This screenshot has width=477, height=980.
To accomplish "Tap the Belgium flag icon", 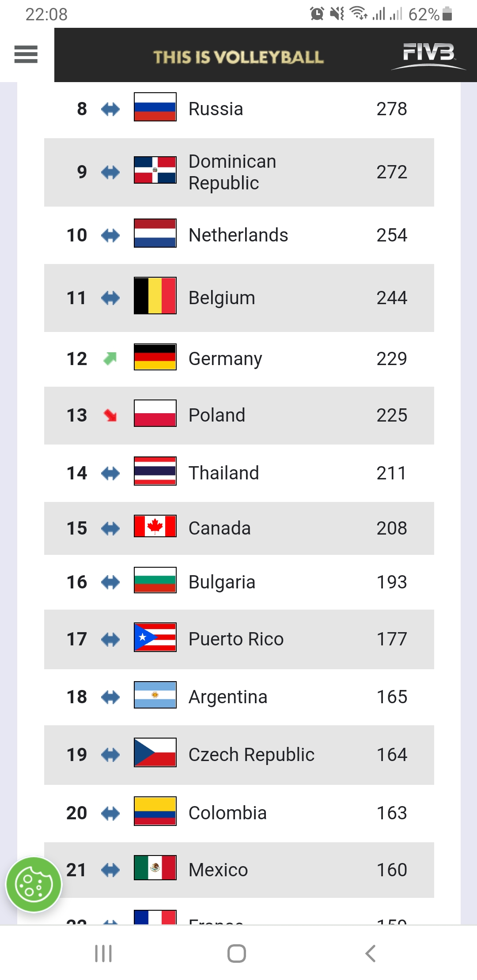I will (155, 296).
